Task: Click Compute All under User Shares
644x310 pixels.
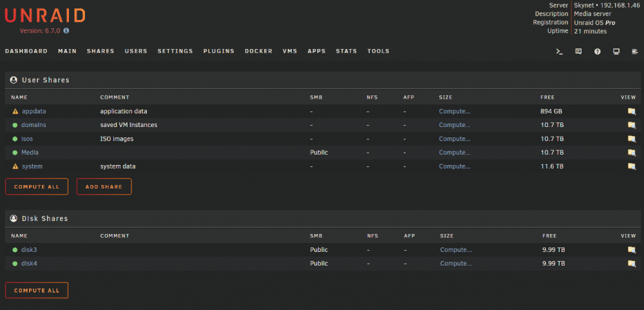Action: (37, 187)
